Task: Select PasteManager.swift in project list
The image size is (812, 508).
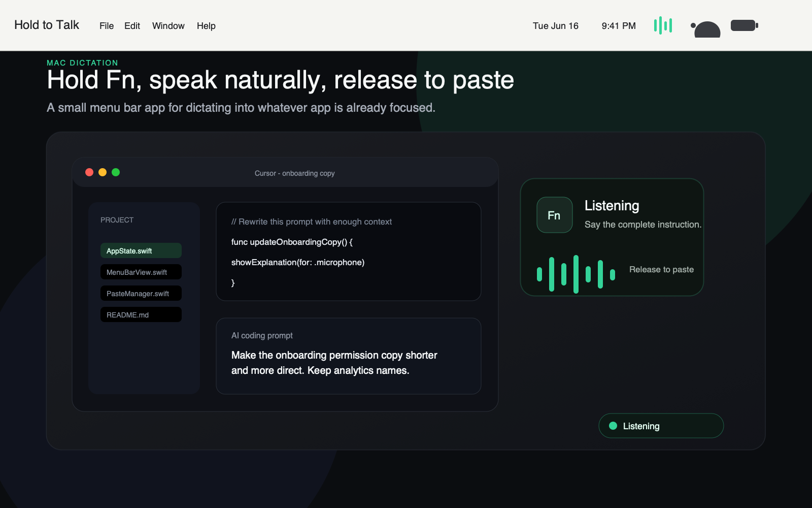Action: tap(141, 293)
